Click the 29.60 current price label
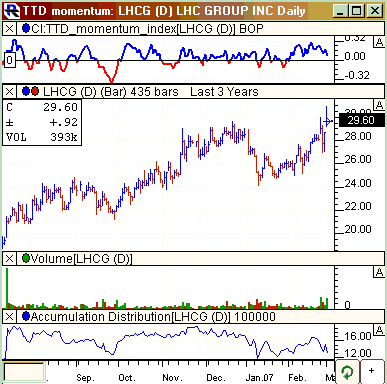The width and height of the screenshot is (387, 384). (x=361, y=120)
